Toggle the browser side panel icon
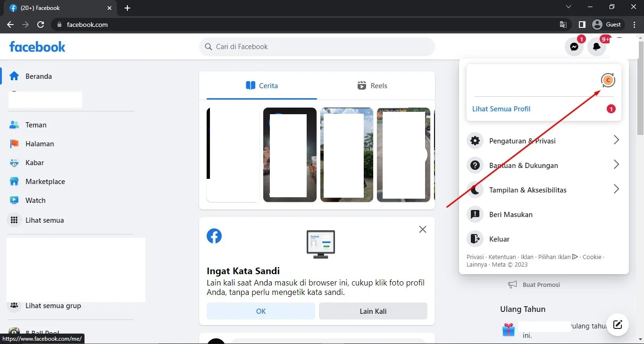This screenshot has width=644, height=344. [582, 25]
